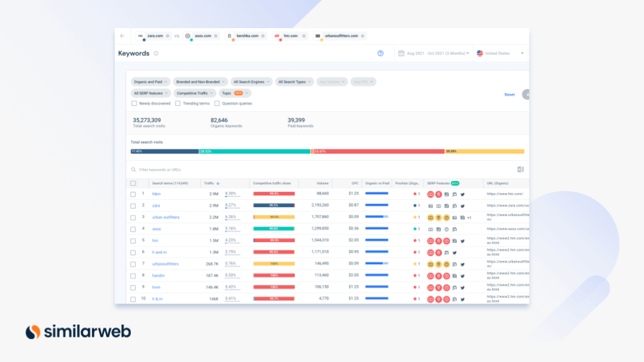Viewport: 644px width, 362px height.
Task: Enable the Question queries checkbox
Action: pyautogui.click(x=217, y=103)
